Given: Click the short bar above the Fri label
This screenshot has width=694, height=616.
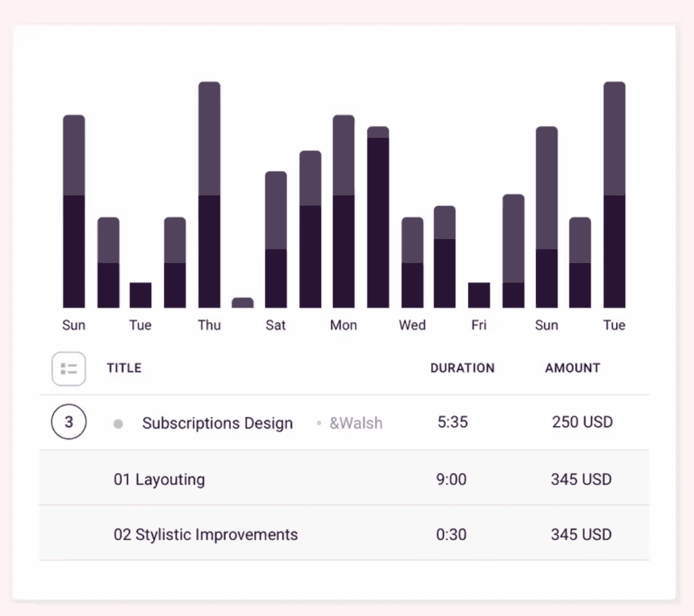Looking at the screenshot, I should coord(478,295).
